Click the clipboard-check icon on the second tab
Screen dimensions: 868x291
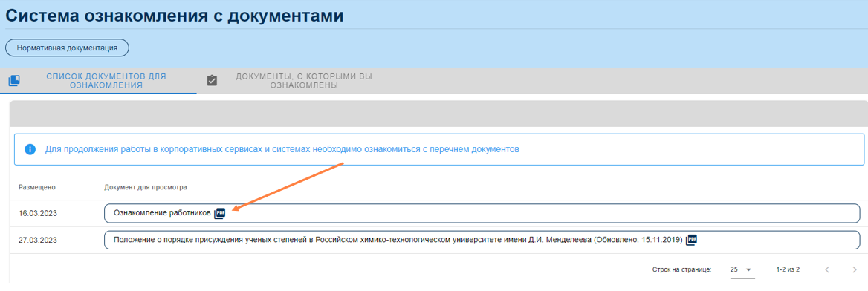pyautogui.click(x=212, y=81)
